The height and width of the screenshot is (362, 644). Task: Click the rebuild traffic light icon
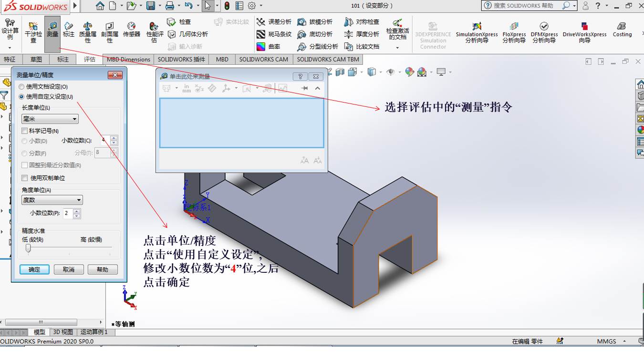point(227,6)
